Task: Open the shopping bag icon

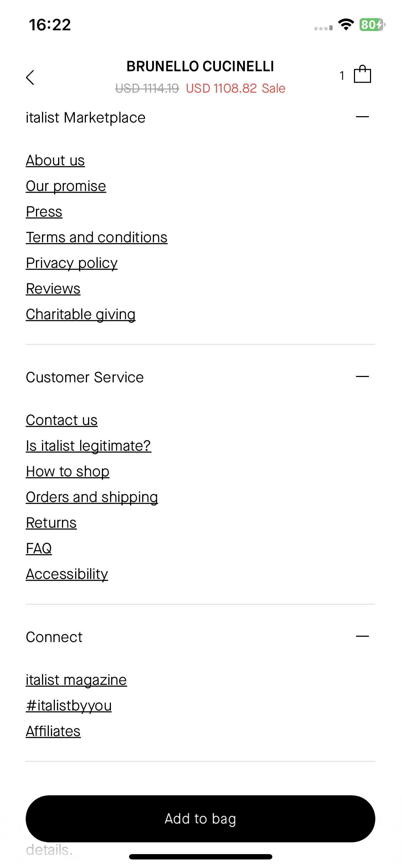Action: pos(362,74)
